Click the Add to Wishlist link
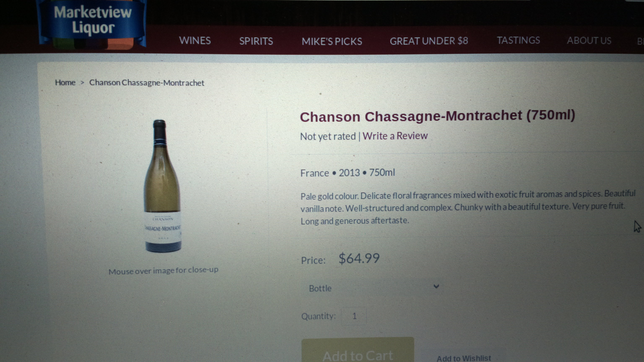Screen dimensions: 644x362 click(x=464, y=358)
